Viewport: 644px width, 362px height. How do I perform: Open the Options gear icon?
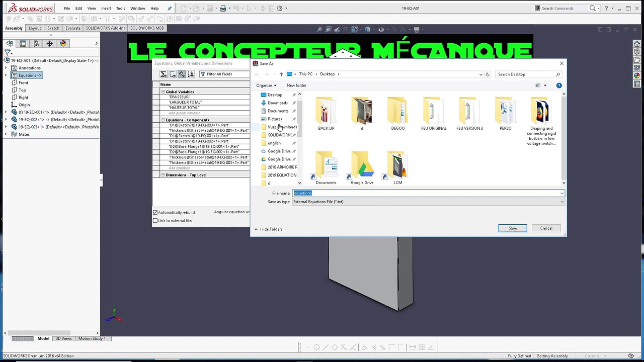(x=280, y=9)
